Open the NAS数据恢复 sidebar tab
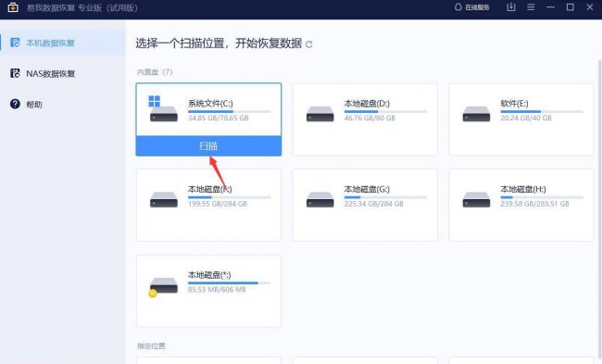 (63, 73)
